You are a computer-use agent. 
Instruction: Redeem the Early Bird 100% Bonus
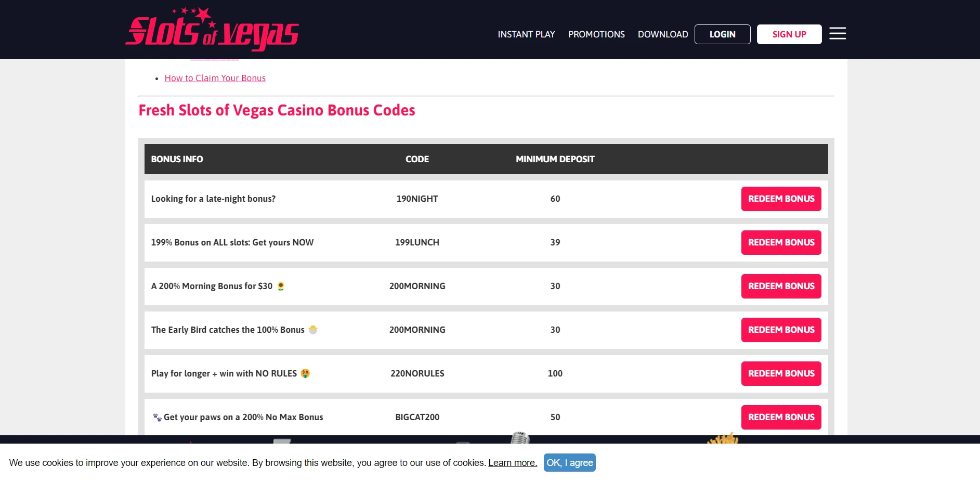(781, 330)
